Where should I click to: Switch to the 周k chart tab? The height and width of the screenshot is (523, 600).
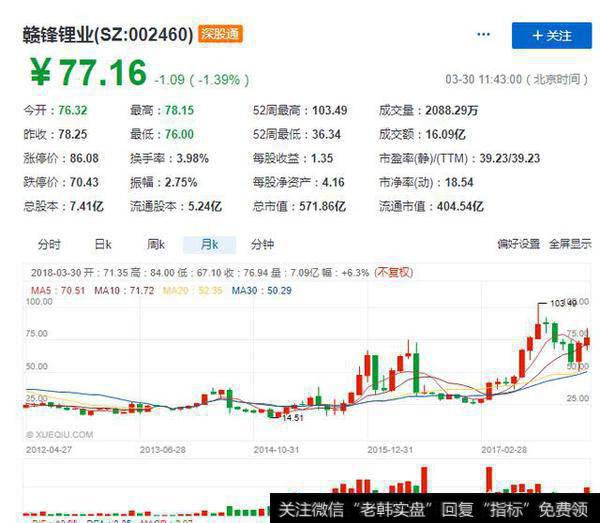coord(156,244)
